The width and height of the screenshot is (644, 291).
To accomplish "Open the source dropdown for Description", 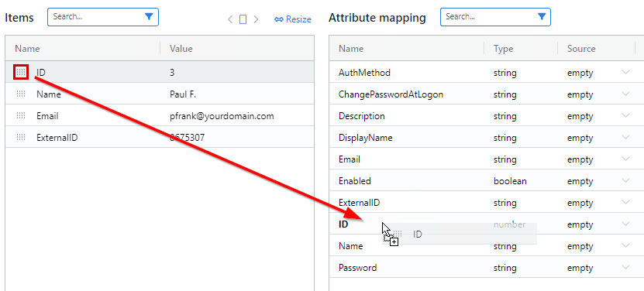I will (x=626, y=116).
